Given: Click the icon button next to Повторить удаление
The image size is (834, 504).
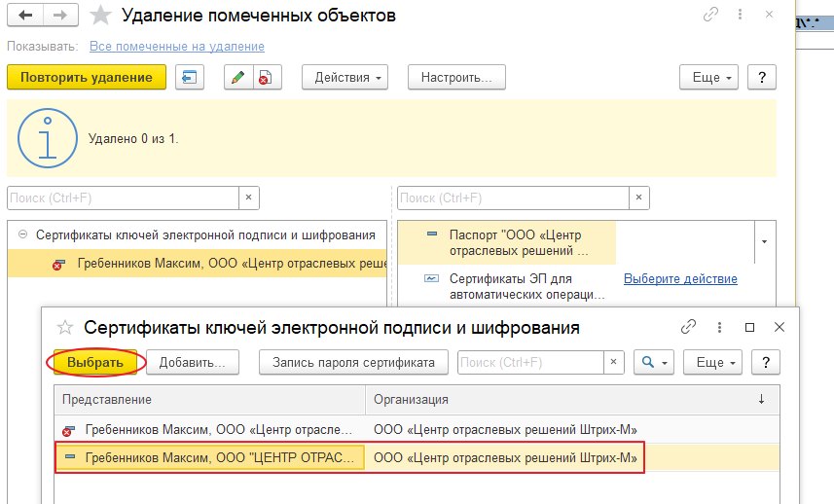Looking at the screenshot, I should coord(190,77).
